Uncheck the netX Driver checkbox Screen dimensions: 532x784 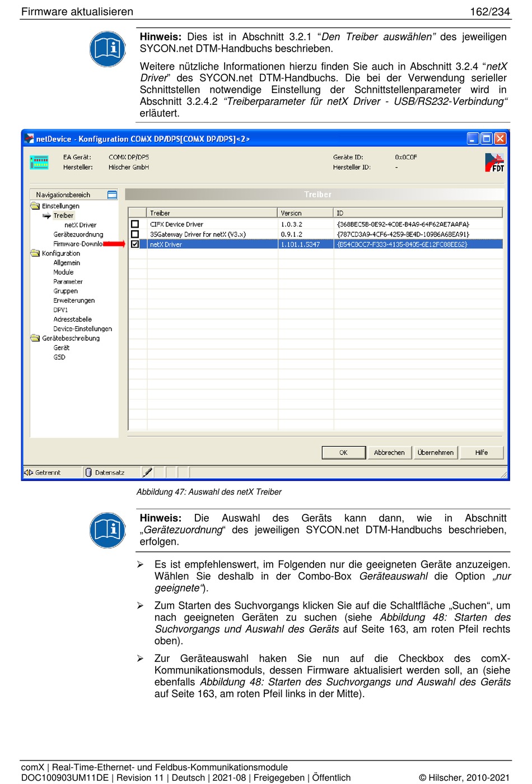click(x=135, y=244)
